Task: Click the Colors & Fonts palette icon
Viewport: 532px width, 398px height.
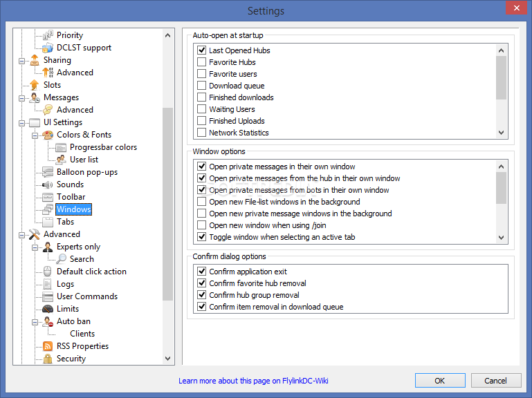Action: click(48, 135)
